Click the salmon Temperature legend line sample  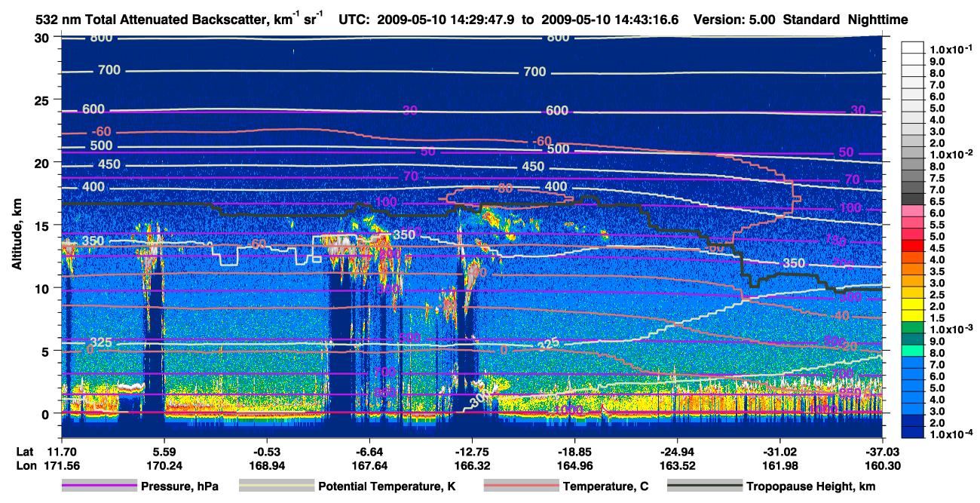(x=522, y=486)
